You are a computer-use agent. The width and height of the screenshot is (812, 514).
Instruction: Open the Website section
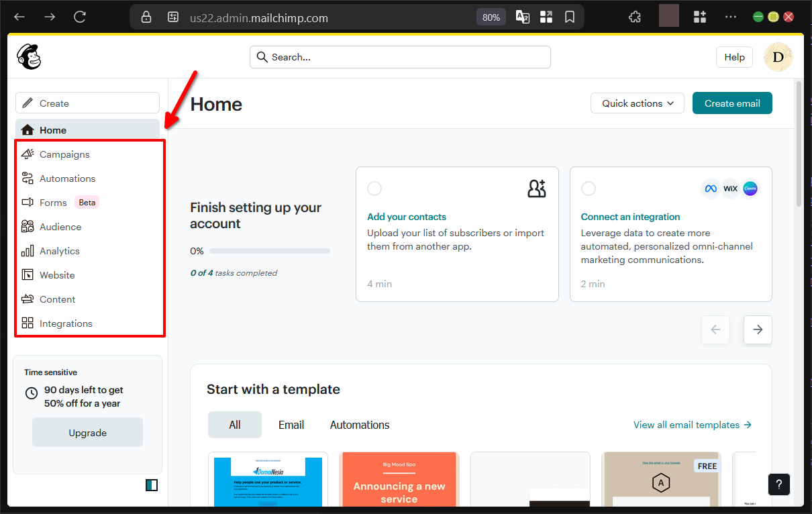point(57,274)
